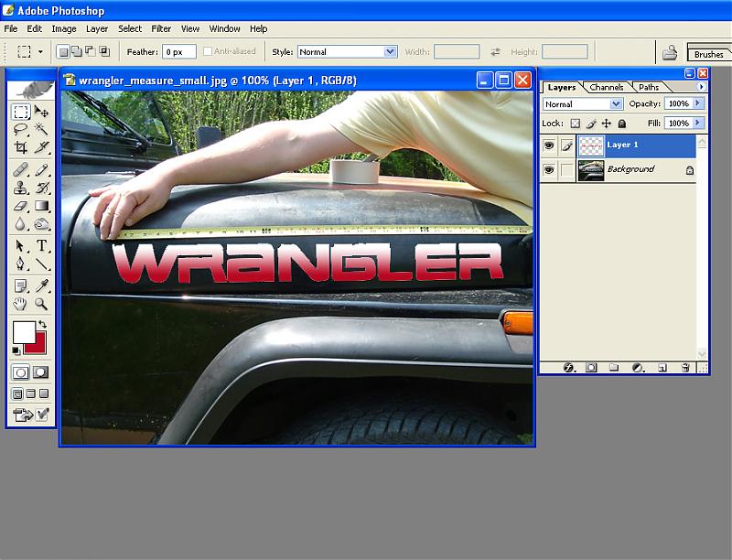Viewport: 732px width, 560px height.
Task: Create a new layer set folder
Action: click(614, 368)
